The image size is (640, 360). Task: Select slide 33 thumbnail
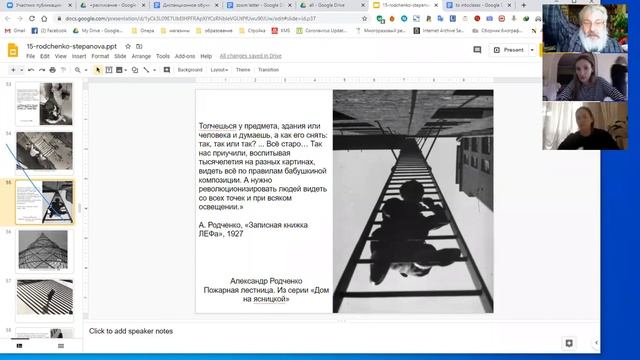point(44,104)
